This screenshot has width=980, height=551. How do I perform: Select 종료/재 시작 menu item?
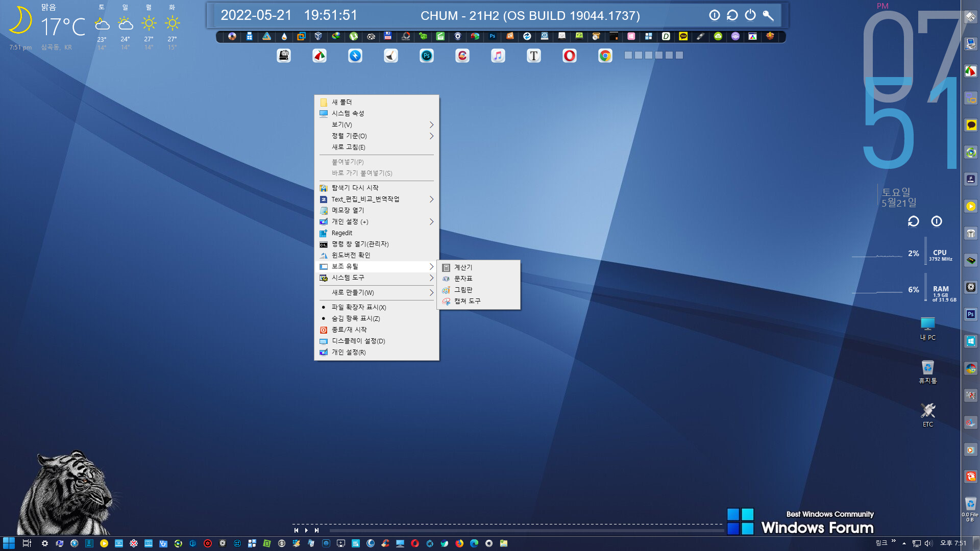pos(377,330)
